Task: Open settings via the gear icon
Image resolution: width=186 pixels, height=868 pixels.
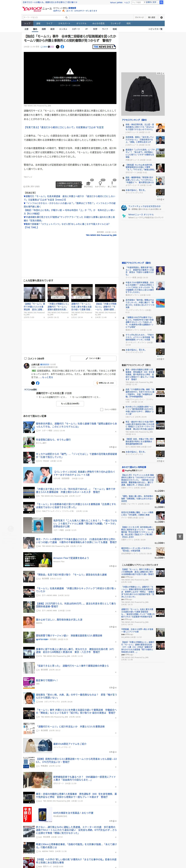Action: (161, 17)
